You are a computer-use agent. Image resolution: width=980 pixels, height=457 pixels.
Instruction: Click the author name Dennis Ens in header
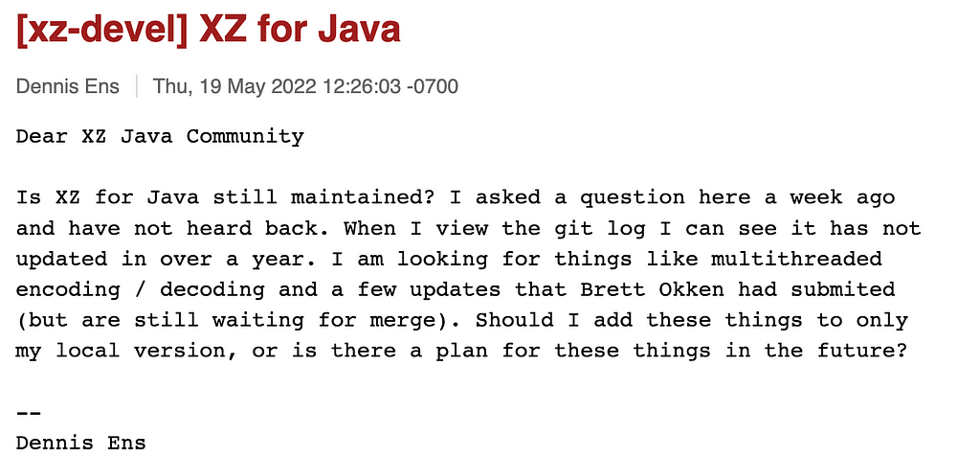[x=68, y=86]
